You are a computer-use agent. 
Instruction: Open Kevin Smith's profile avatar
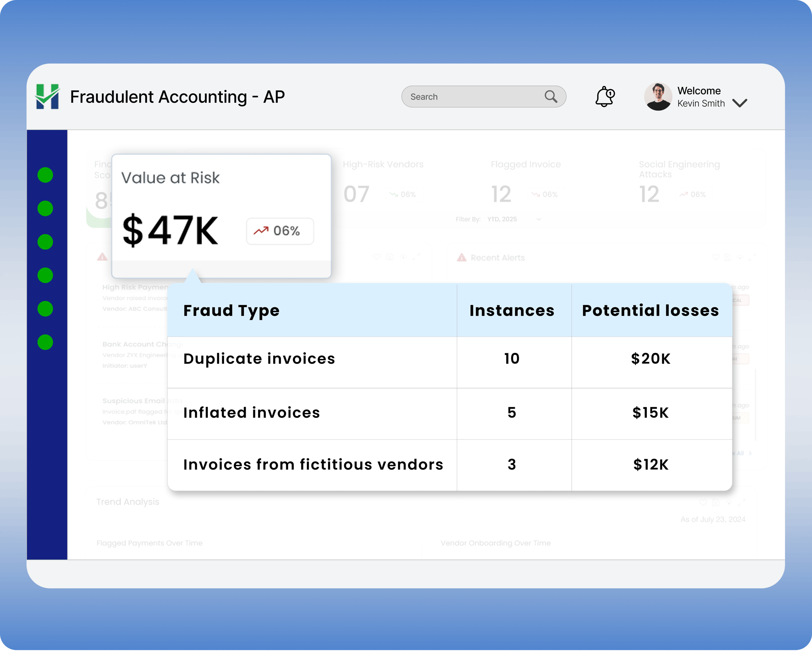pos(658,97)
